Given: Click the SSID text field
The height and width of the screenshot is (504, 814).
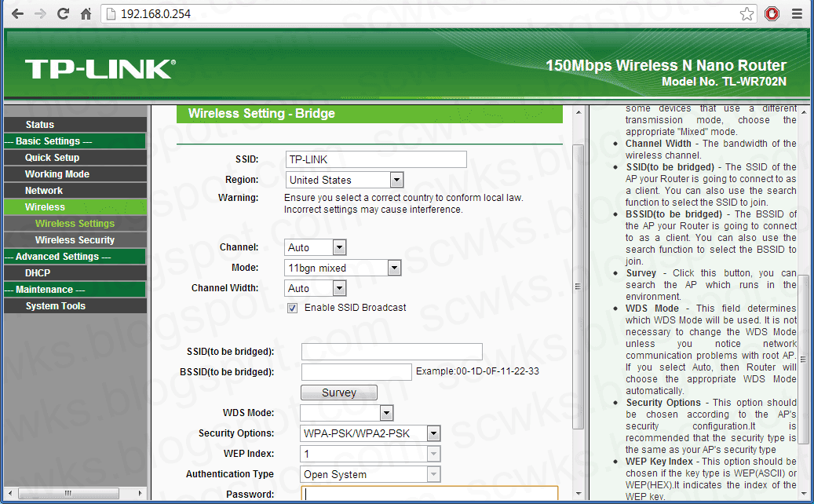Looking at the screenshot, I should pos(375,159).
